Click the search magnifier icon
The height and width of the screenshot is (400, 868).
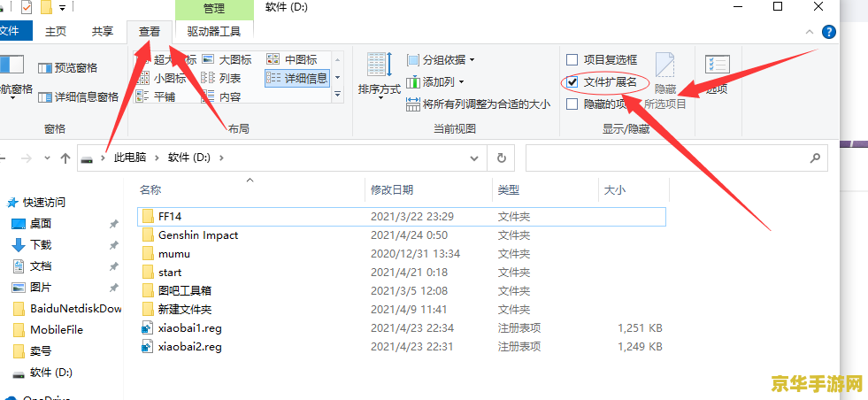coord(815,158)
